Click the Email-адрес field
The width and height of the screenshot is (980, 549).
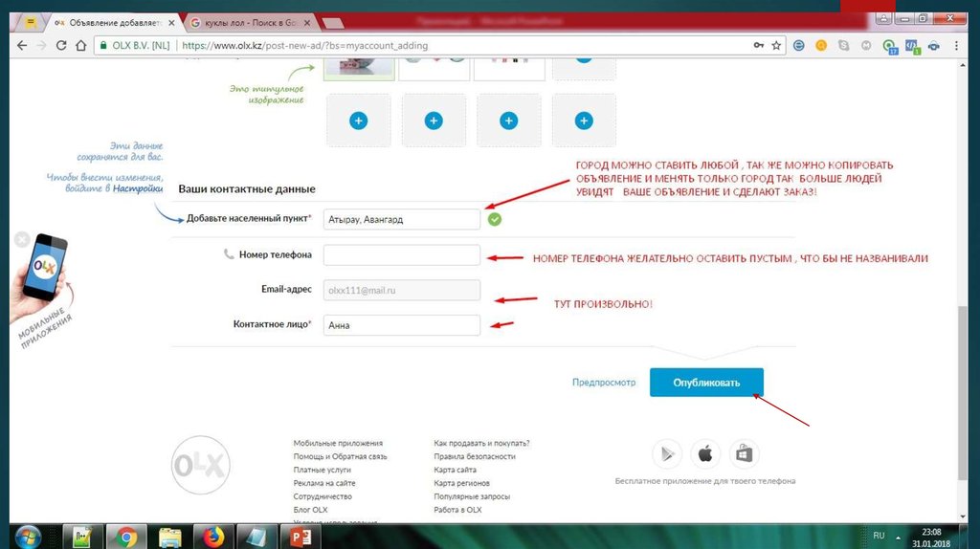click(401, 290)
